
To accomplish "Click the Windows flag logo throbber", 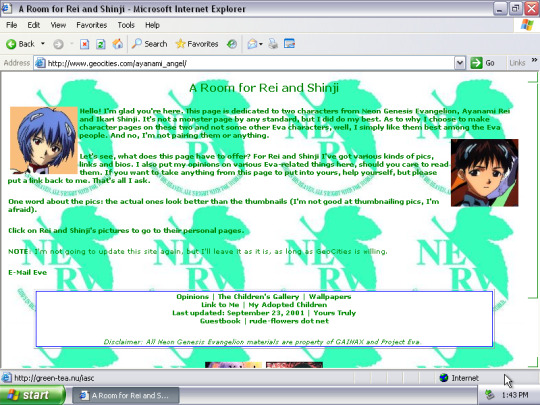I will [x=527, y=25].
